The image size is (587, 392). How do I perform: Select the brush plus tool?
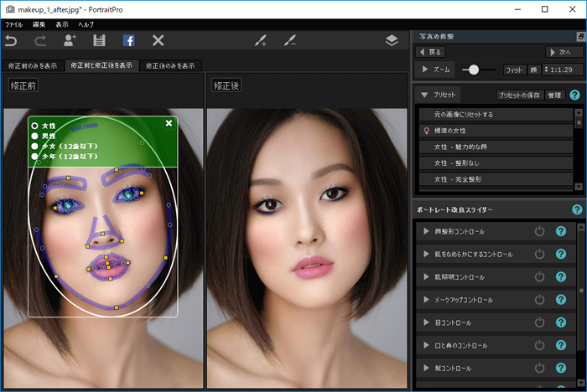(x=261, y=40)
